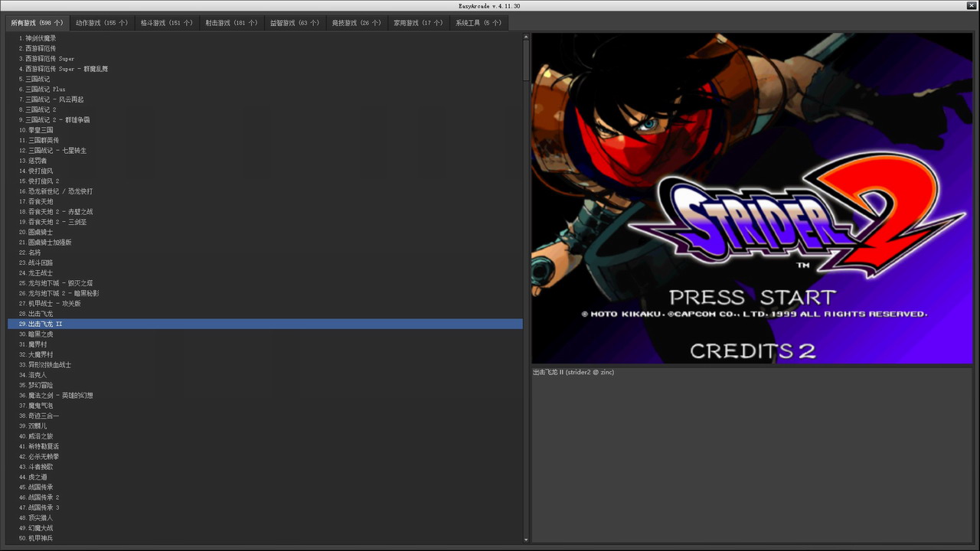Select game 45. 战国传承
Screen dimensions: 980x551
click(265, 487)
